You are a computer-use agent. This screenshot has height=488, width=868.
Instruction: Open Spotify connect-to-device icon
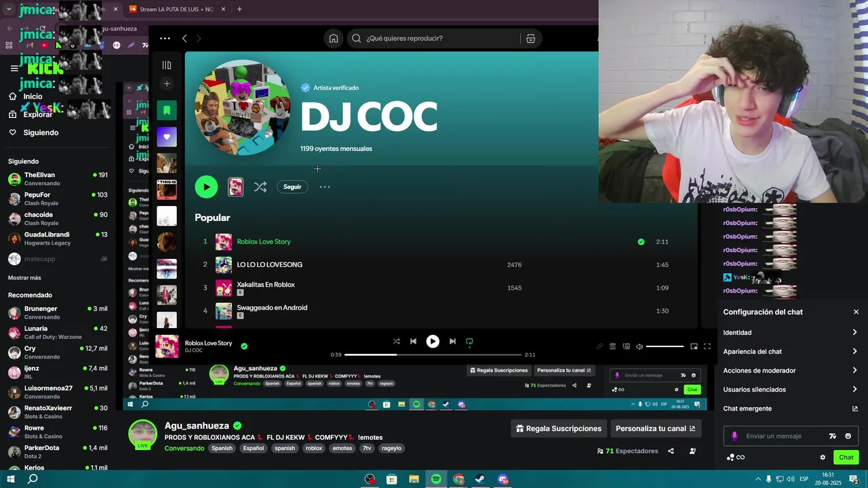coord(626,346)
